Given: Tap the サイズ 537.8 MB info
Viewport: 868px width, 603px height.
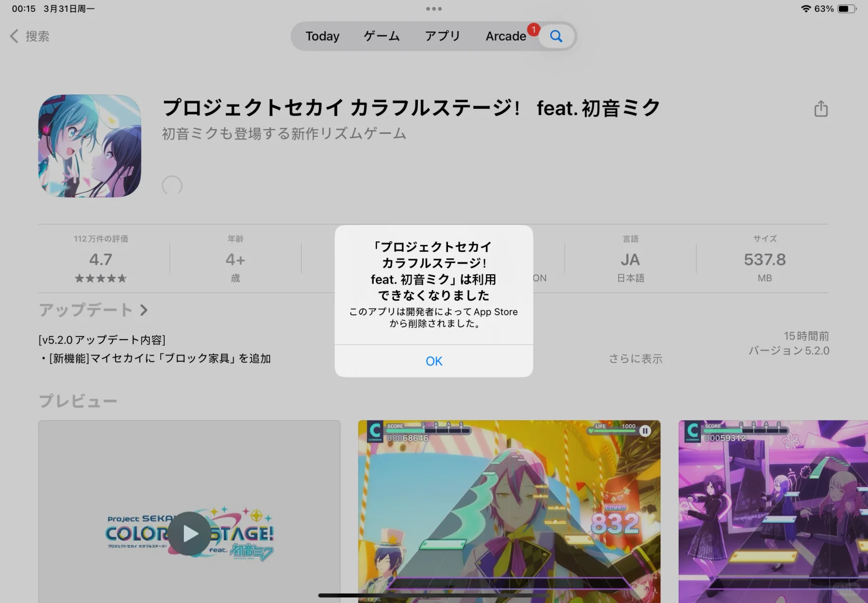Looking at the screenshot, I should 765,259.
